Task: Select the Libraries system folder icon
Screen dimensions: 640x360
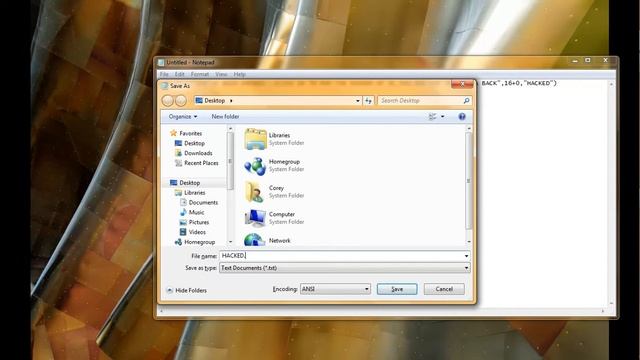Action: pyautogui.click(x=255, y=139)
